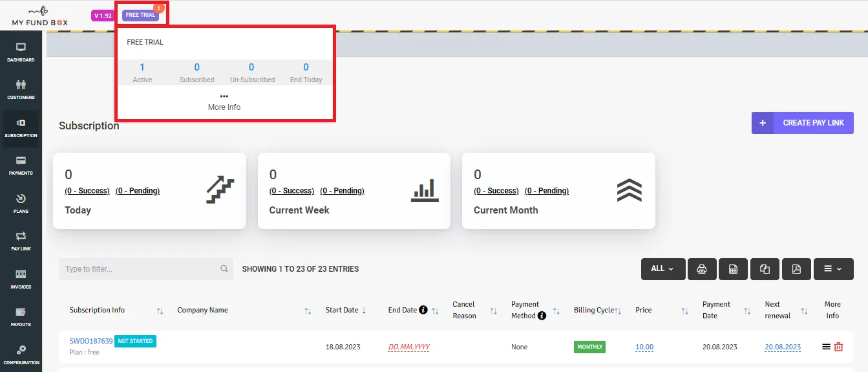Sort by End Date column
The image size is (868, 372).
[x=436, y=311]
